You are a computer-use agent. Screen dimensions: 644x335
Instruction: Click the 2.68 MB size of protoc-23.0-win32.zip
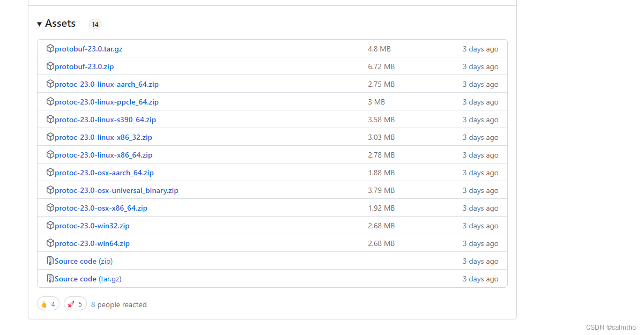[x=381, y=226]
